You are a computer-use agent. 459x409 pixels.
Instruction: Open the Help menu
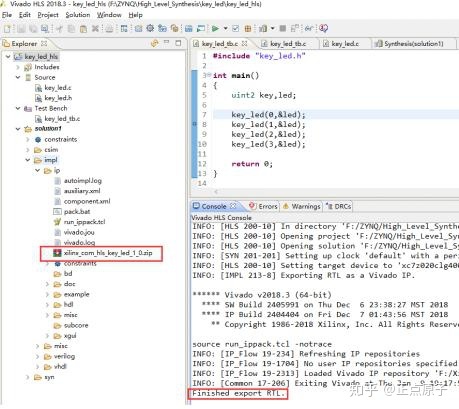click(135, 15)
